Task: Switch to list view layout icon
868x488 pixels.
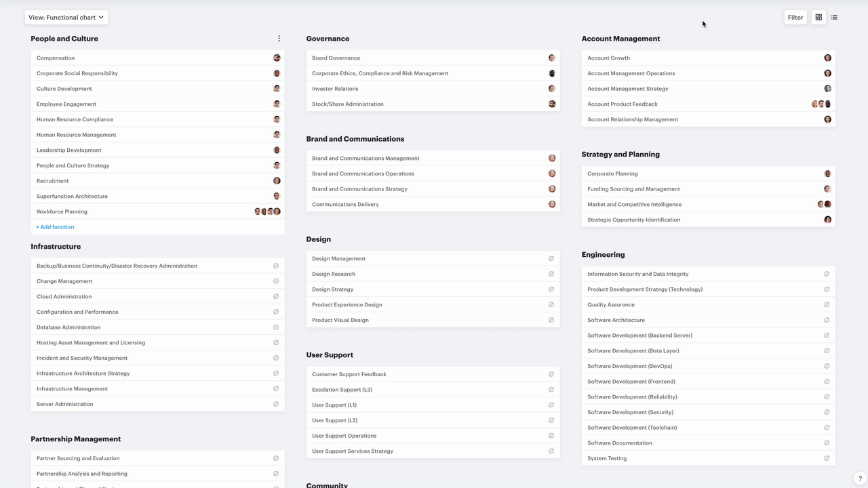Action: [834, 18]
